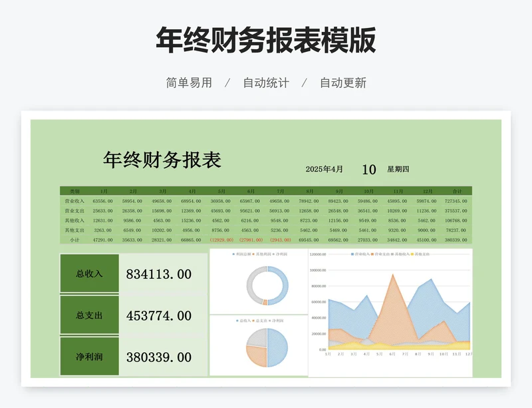Click the donut chart ring
The height and width of the screenshot is (408, 532).
[286, 286]
